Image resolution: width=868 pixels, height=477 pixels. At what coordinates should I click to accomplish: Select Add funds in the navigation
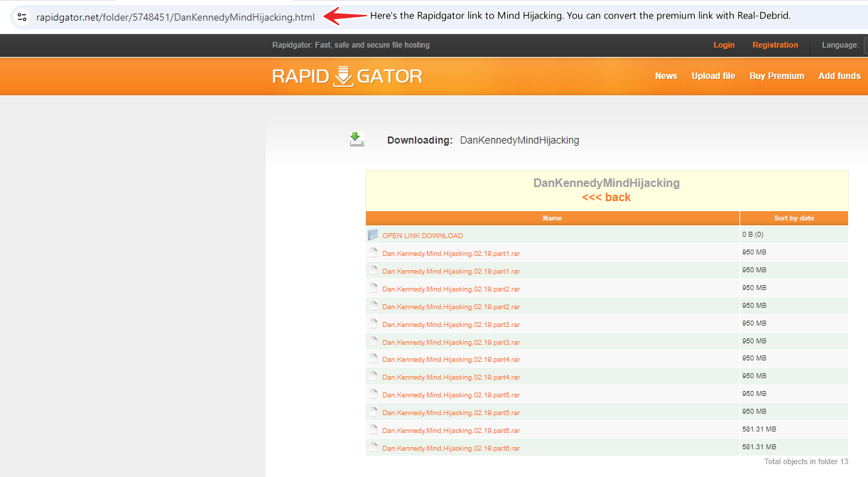pos(839,76)
